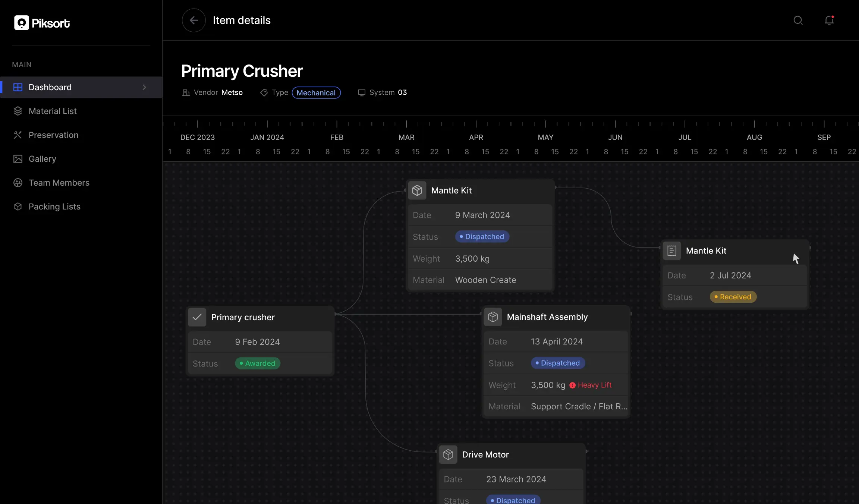Click the MAR label on the timeline
The image size is (859, 504).
(406, 137)
